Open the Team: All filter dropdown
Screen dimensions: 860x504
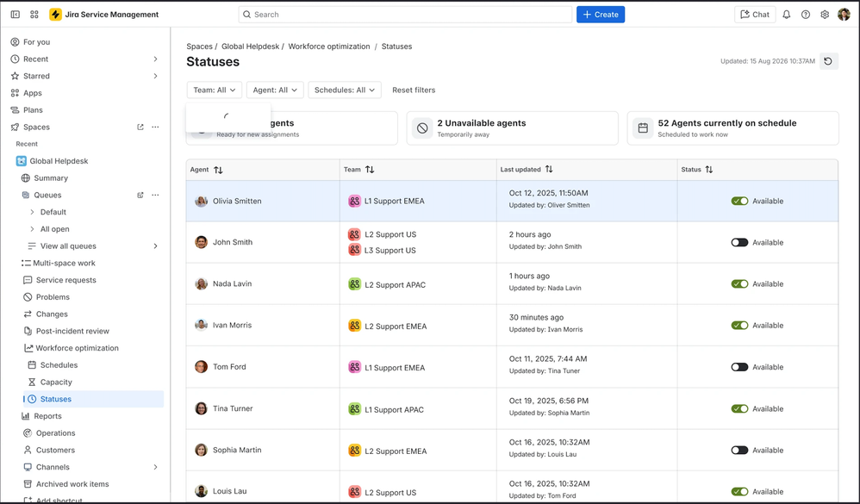pos(214,90)
